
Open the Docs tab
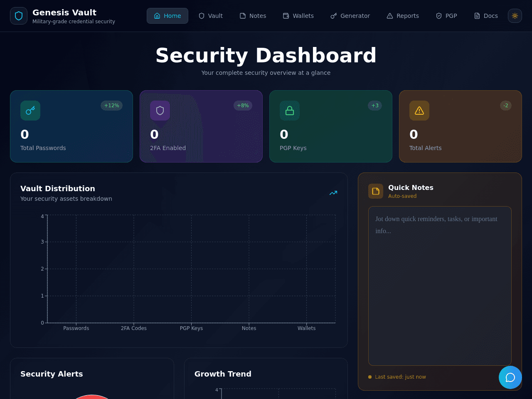pyautogui.click(x=486, y=16)
